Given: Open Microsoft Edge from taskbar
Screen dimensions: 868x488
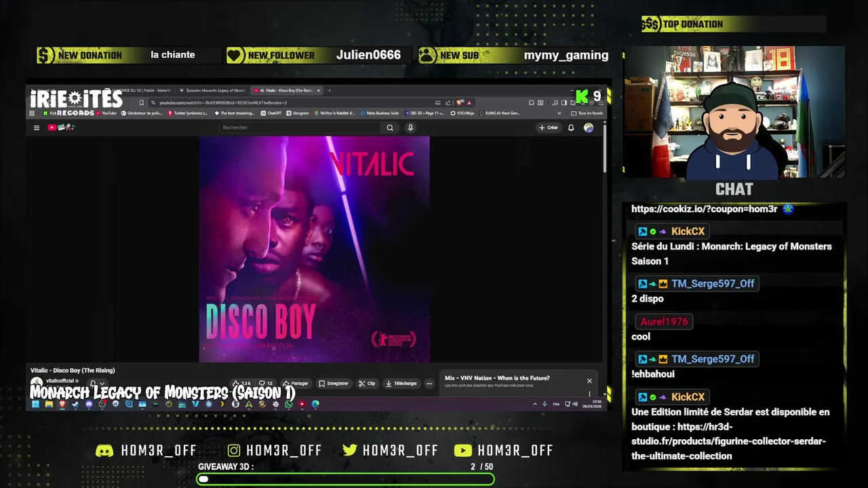Looking at the screenshot, I should pyautogui.click(x=315, y=405).
